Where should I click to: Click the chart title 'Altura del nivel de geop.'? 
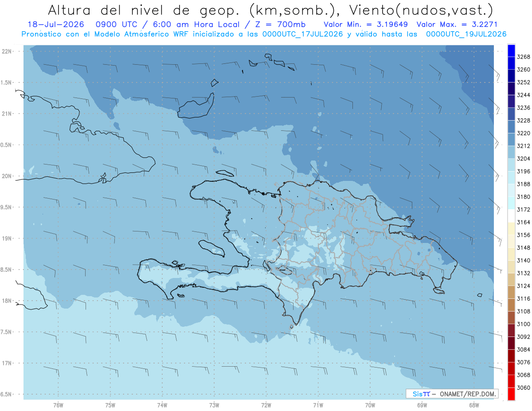pyautogui.click(x=145, y=10)
